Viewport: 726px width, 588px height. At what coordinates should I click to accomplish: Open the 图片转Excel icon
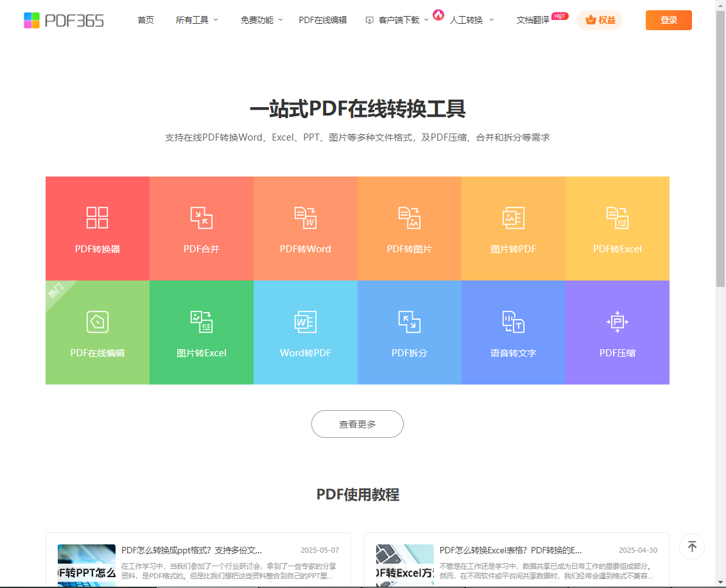click(x=202, y=322)
